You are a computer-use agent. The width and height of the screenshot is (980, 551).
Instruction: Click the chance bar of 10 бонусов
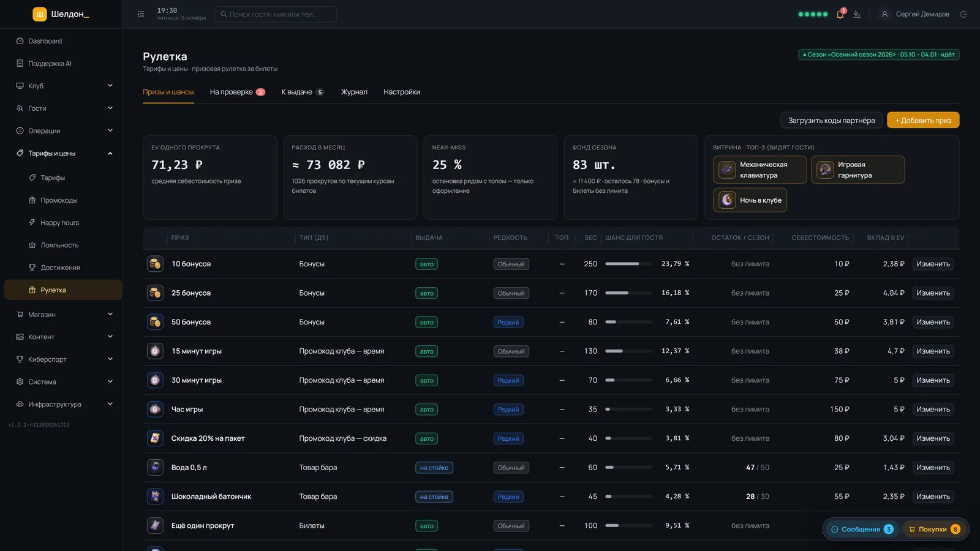pos(628,264)
